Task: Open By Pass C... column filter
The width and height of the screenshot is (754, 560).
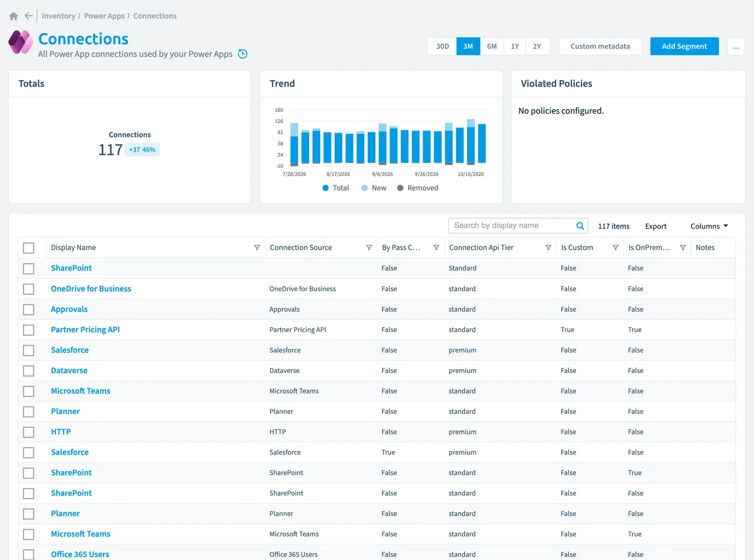Action: pos(436,248)
